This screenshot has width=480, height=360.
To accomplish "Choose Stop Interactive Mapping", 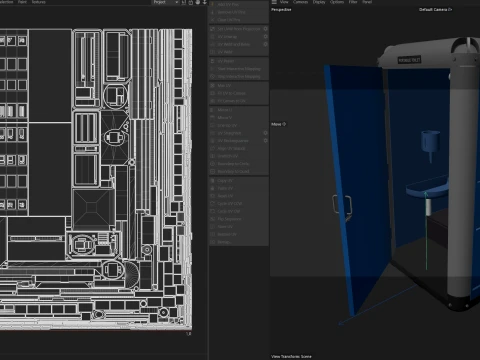I will tap(239, 77).
